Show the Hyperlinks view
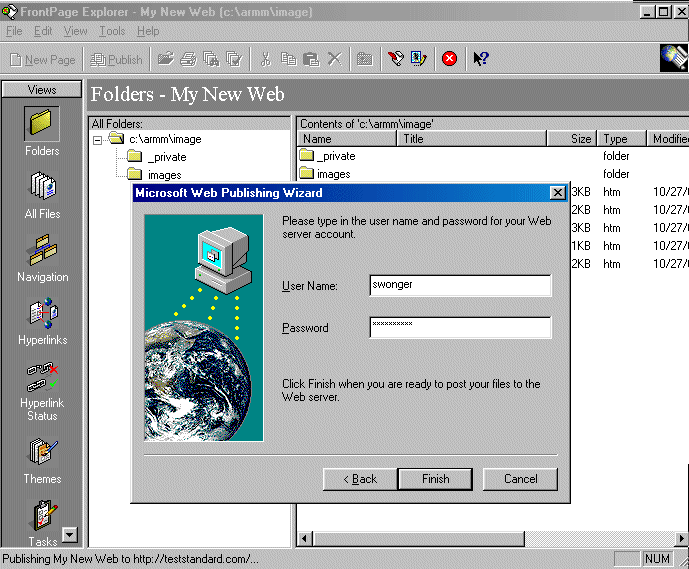Screen dimensions: 689x569 [43, 321]
